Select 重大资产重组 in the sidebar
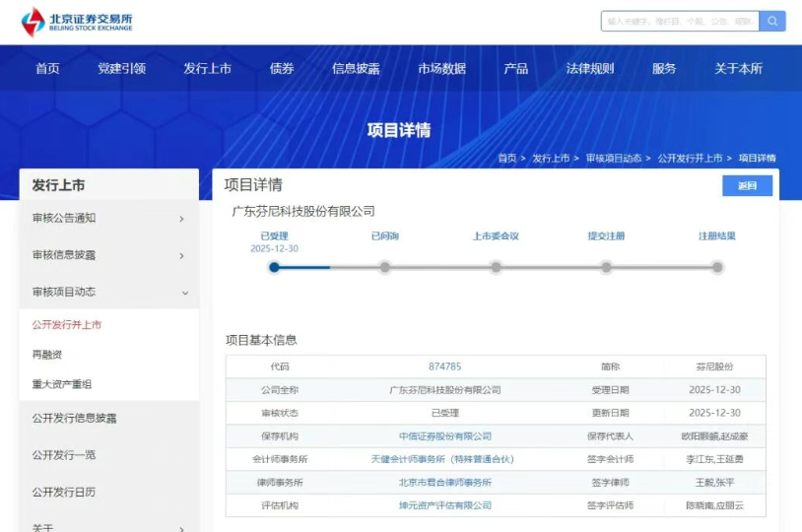Screen dimensions: 802x532 [62, 384]
